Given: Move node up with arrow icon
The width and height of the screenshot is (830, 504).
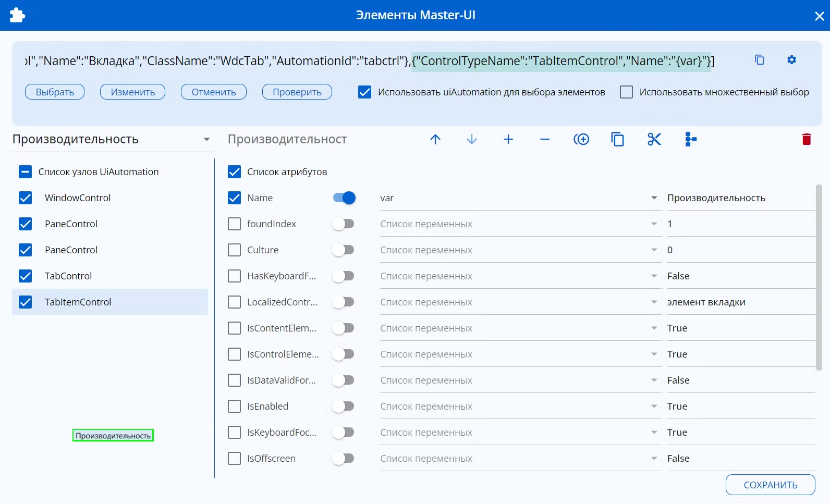Looking at the screenshot, I should 435,139.
